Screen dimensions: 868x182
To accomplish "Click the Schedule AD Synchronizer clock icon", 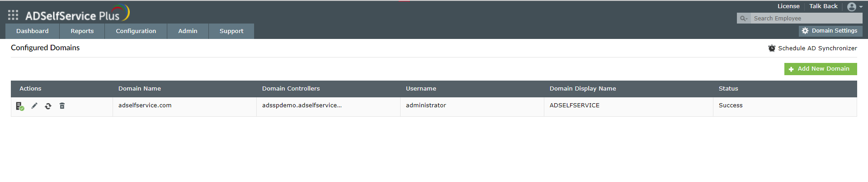I will [x=772, y=48].
